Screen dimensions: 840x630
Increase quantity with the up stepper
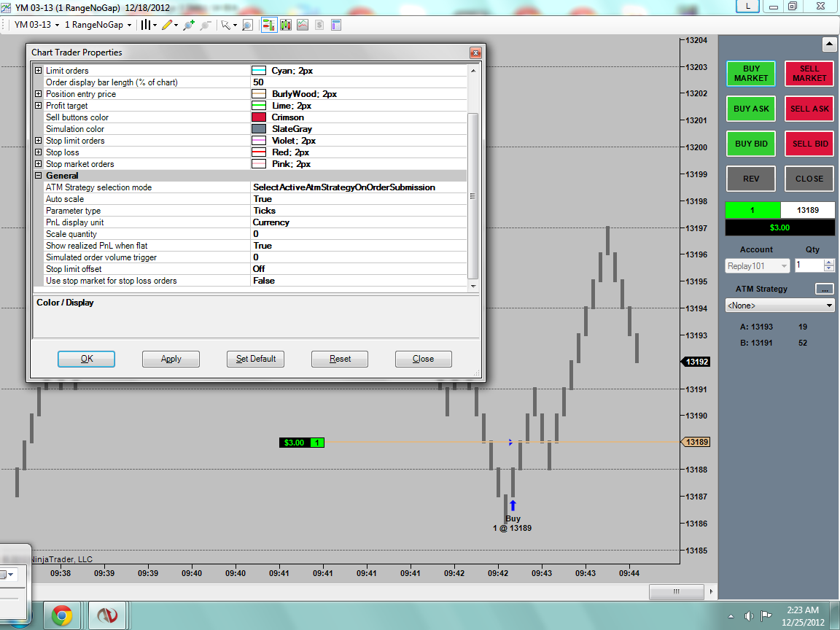[829, 262]
